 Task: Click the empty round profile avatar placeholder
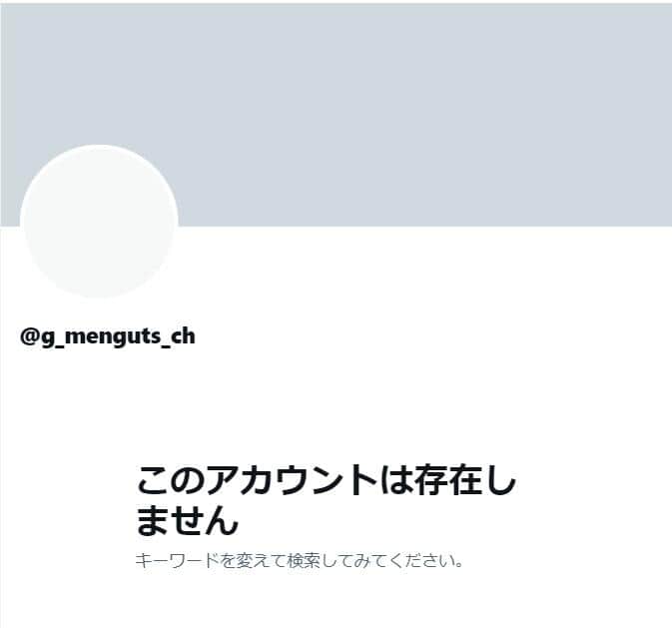click(x=99, y=222)
